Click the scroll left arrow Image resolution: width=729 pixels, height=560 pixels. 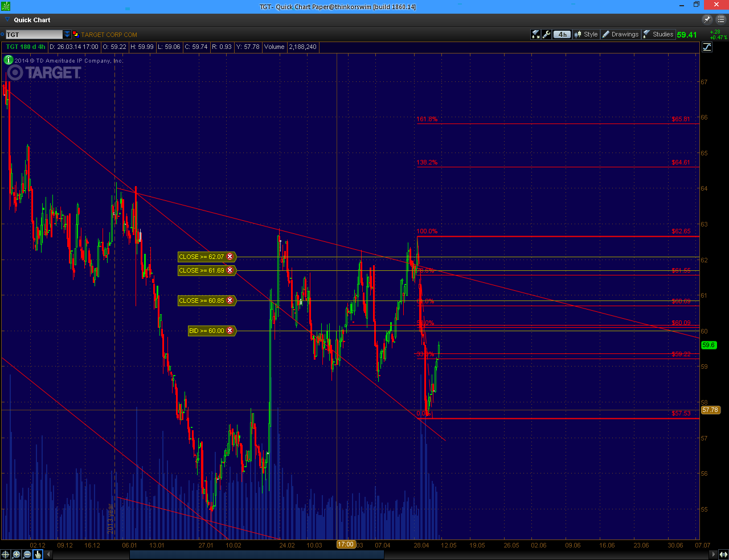[x=48, y=554]
